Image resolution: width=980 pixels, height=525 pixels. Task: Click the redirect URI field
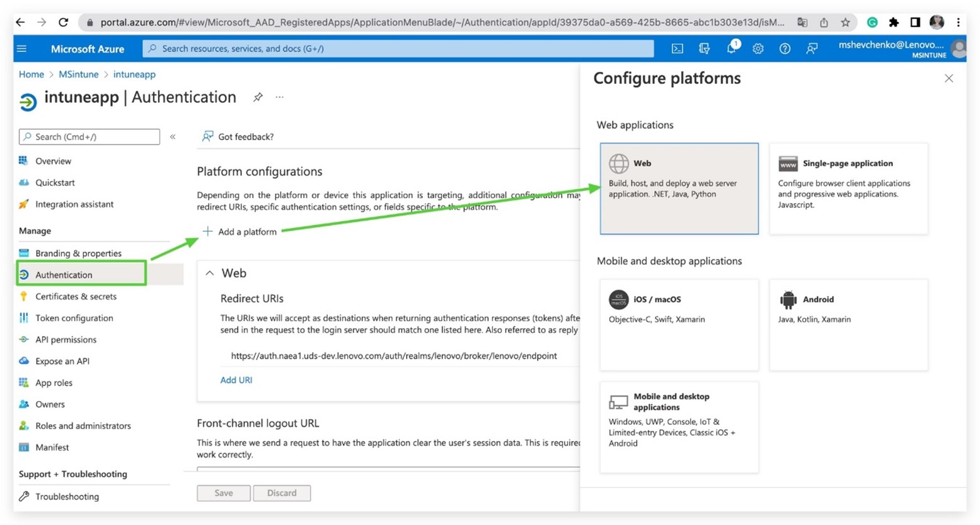400,356
